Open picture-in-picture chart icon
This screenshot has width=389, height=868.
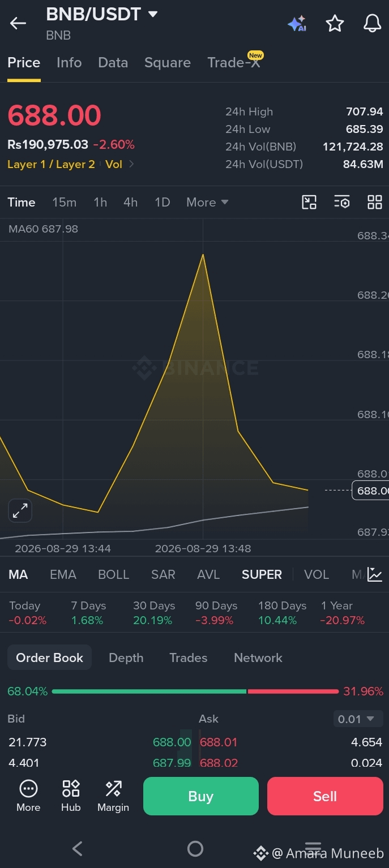coord(309,202)
